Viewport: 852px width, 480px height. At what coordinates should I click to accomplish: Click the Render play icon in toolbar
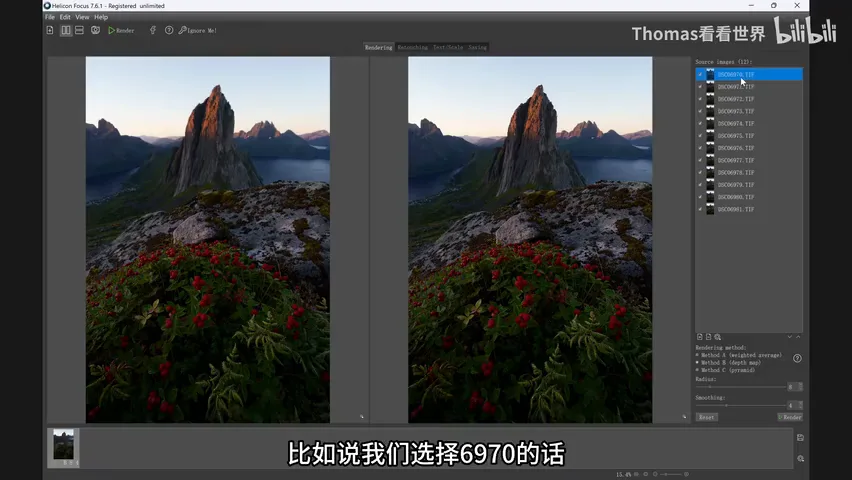(x=111, y=30)
